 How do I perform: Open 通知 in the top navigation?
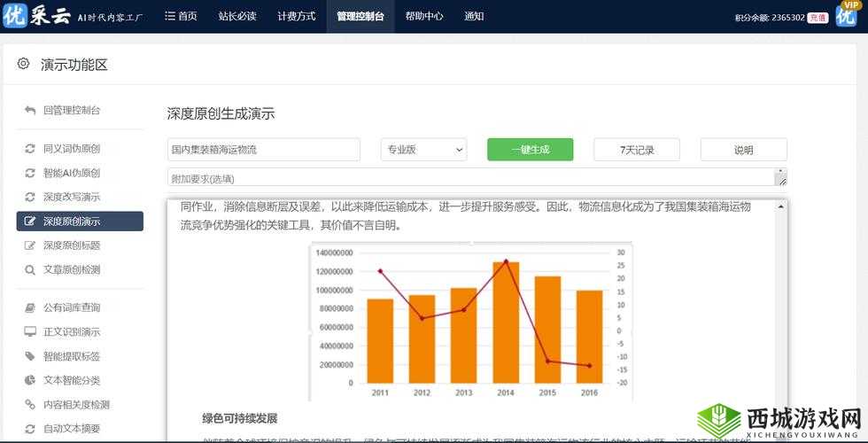474,16
